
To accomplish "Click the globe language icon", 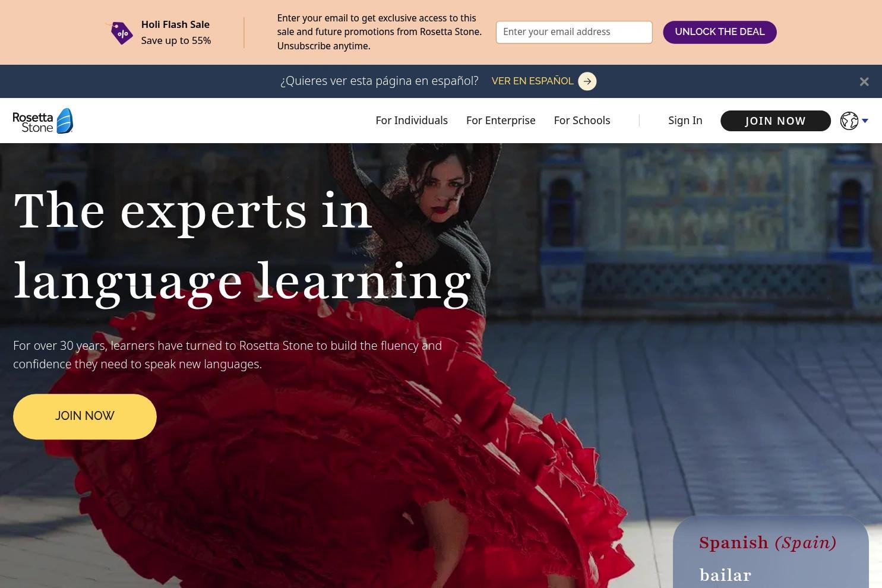I will point(849,121).
